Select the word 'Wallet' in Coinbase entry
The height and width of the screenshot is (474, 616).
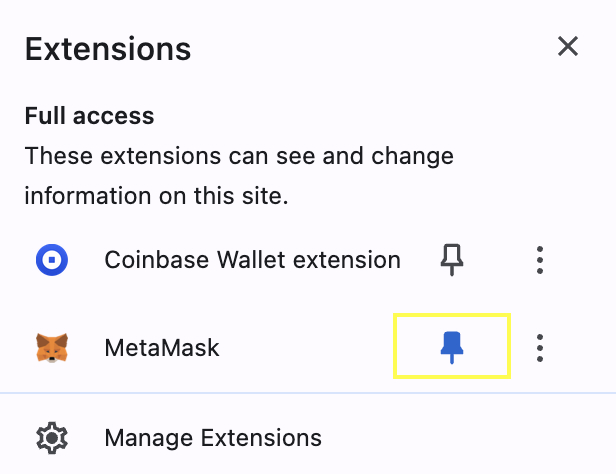coord(251,260)
